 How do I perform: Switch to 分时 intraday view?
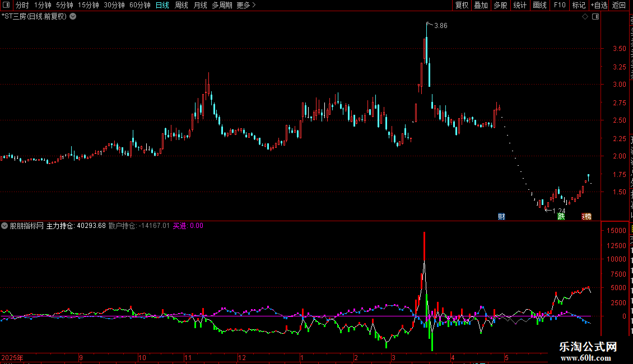[22, 5]
